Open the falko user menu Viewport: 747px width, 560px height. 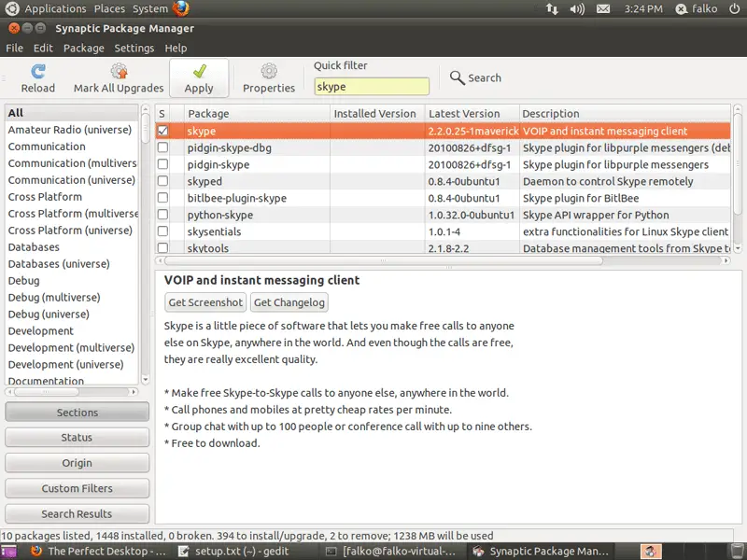point(697,8)
